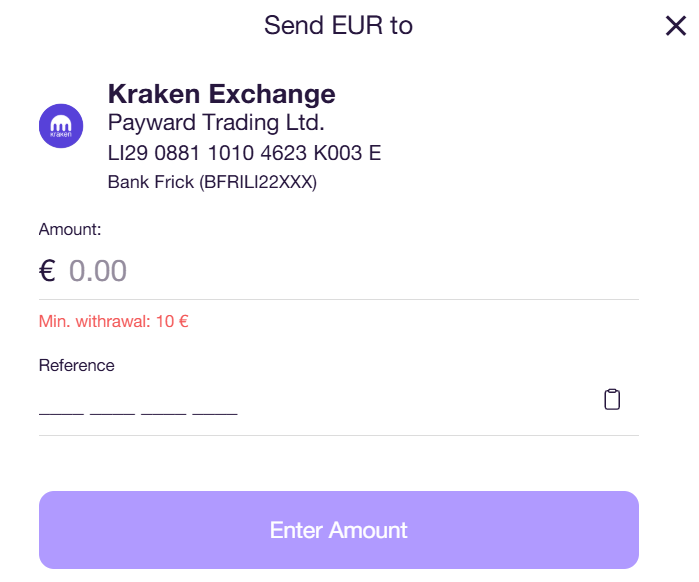699x582 pixels.
Task: Click the Kraken Exchange recipient name
Action: (x=221, y=94)
